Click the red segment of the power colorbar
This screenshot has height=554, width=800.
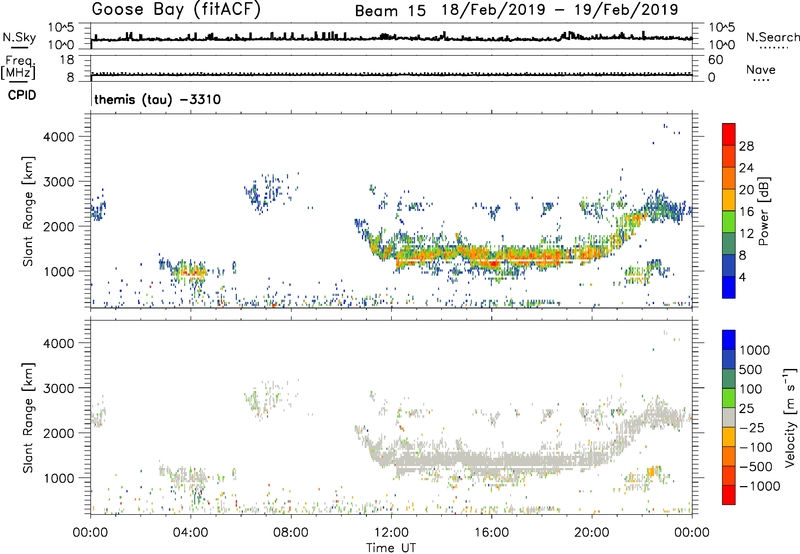729,134
